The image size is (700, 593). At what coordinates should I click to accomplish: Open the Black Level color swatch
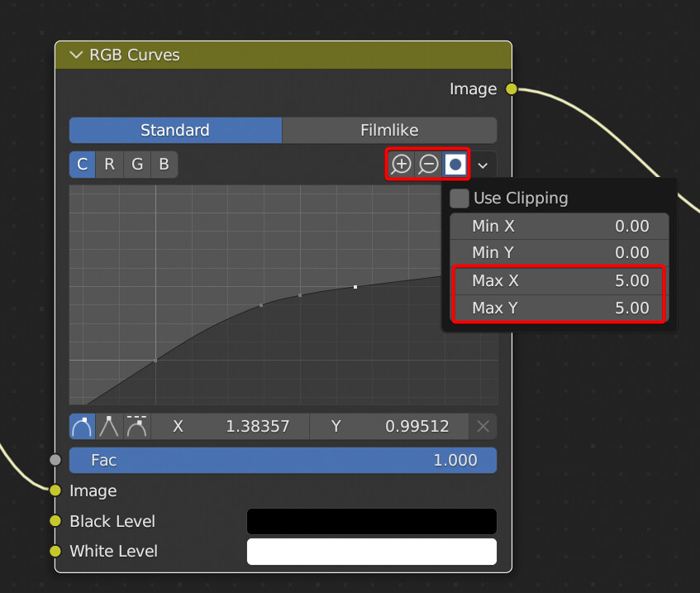[x=372, y=521]
